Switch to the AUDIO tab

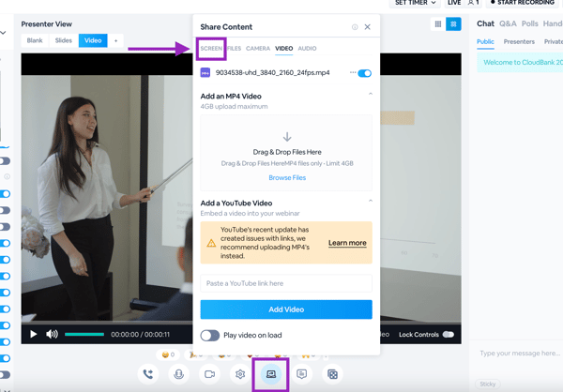pos(307,49)
